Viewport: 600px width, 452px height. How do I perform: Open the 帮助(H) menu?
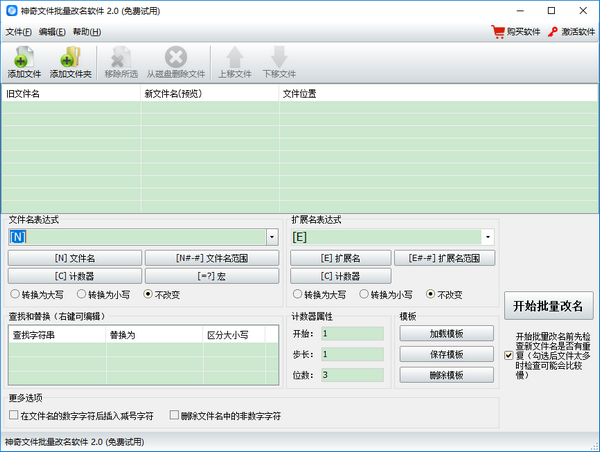click(x=87, y=32)
